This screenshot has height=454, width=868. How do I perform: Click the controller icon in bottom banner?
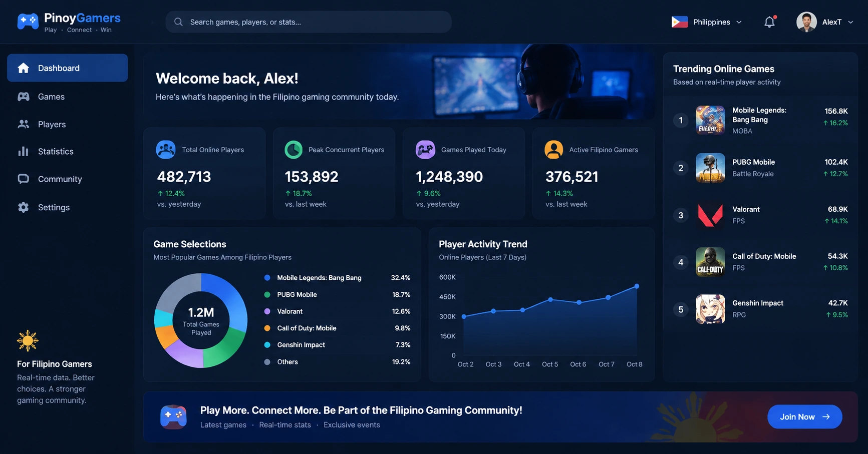coord(173,416)
